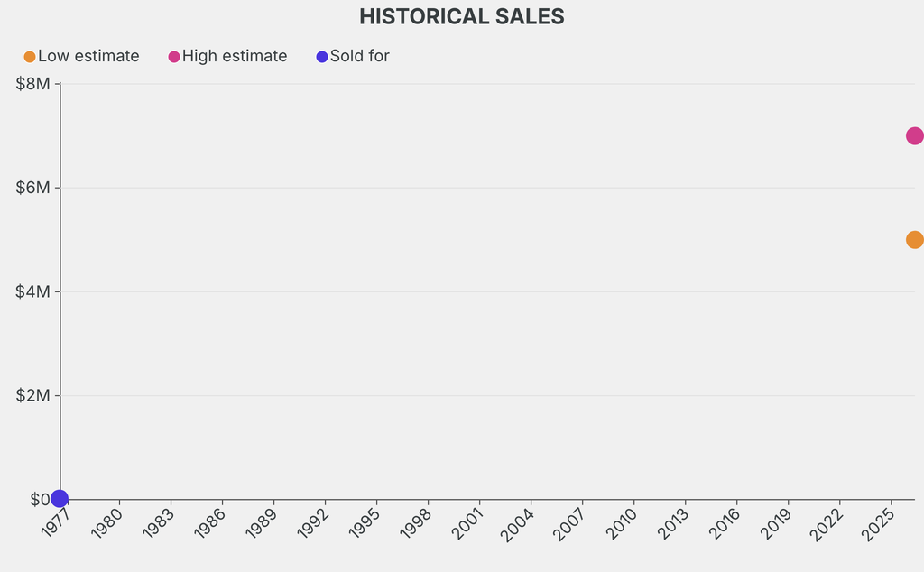Viewport: 924px width, 572px height.
Task: Toggle the Low estimate series label
Action: click(x=88, y=56)
